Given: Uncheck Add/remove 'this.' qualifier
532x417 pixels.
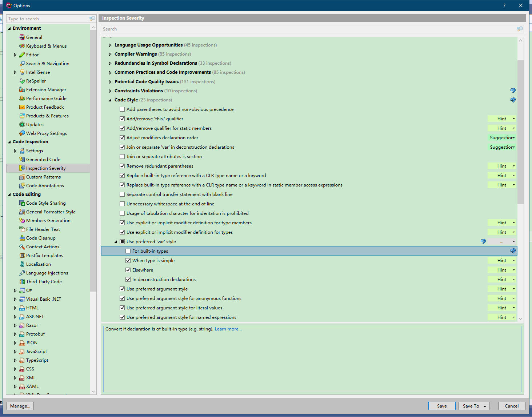Looking at the screenshot, I should (122, 119).
